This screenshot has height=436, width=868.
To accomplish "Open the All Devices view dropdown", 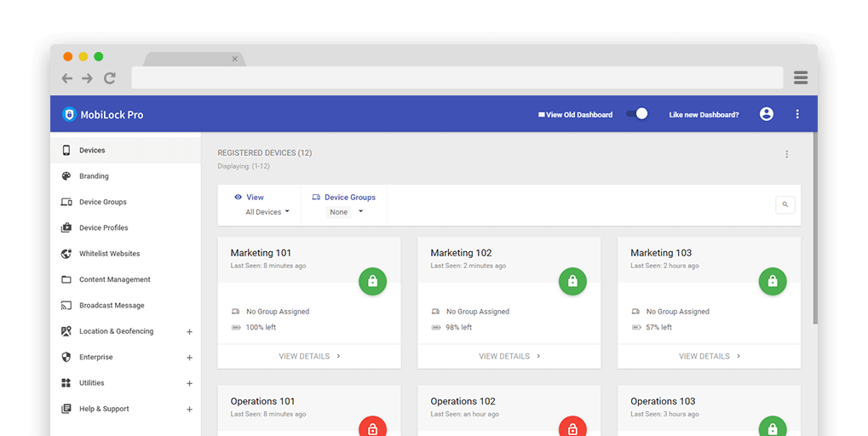I will tap(267, 212).
